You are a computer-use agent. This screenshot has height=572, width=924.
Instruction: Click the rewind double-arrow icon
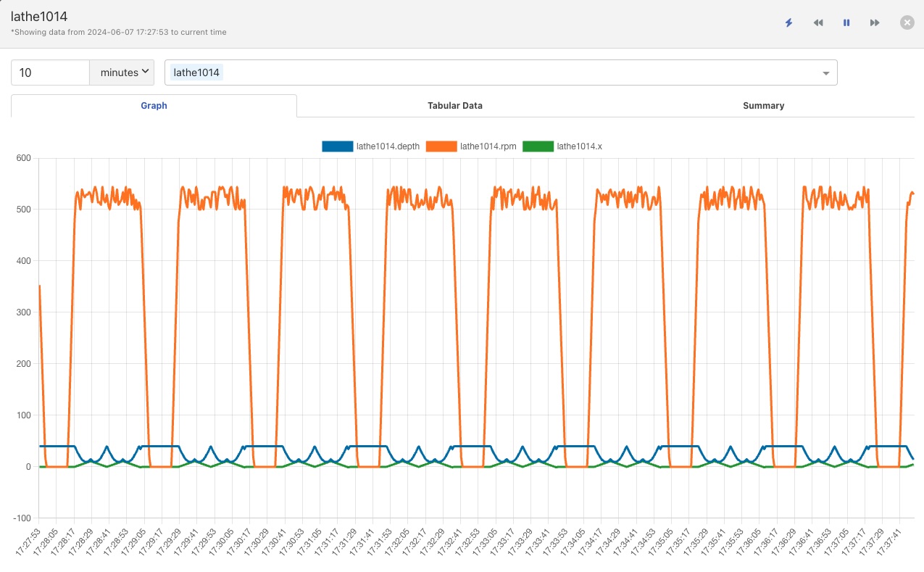point(817,23)
